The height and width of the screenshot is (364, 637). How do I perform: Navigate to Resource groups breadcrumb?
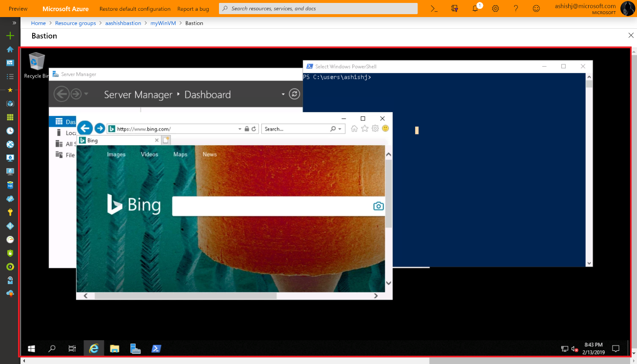pyautogui.click(x=75, y=23)
